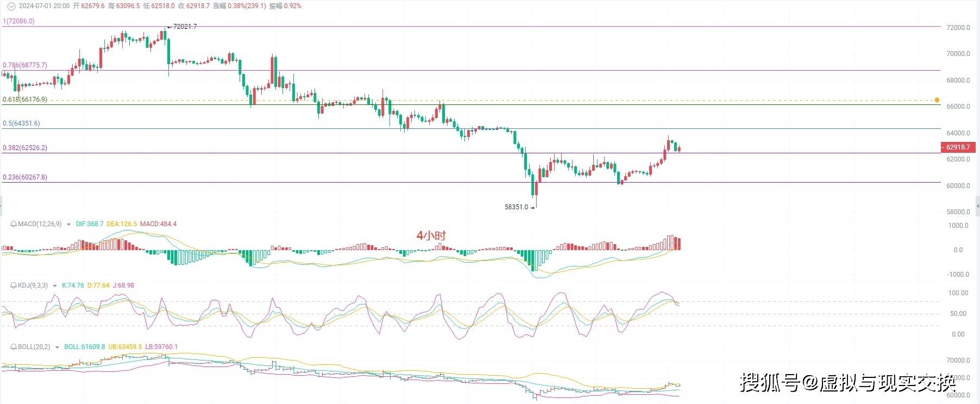This screenshot has height=404, width=980.
Task: Click the BOLL:61609.8 readout
Action: point(85,347)
